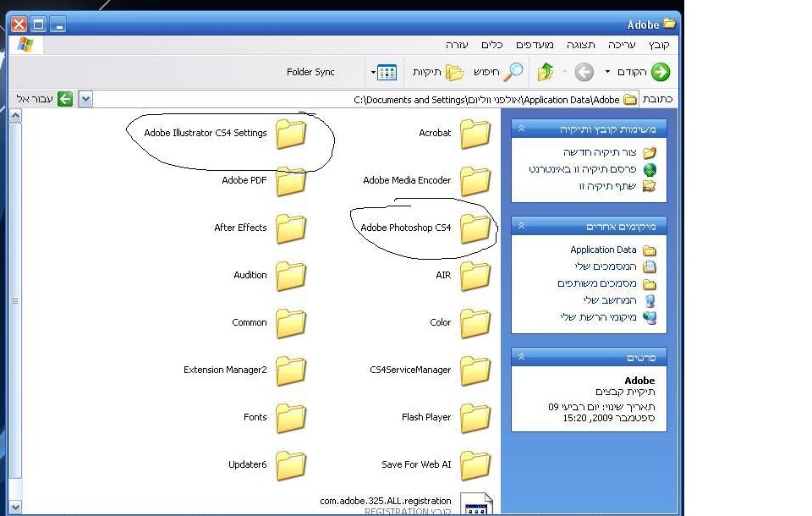Click the green Go arrow icon

point(65,99)
